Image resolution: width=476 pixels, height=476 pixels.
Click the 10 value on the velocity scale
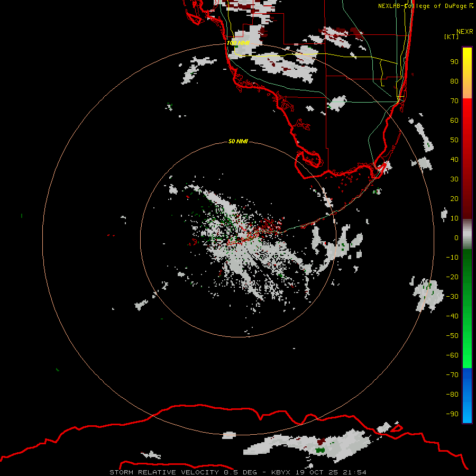click(x=454, y=218)
